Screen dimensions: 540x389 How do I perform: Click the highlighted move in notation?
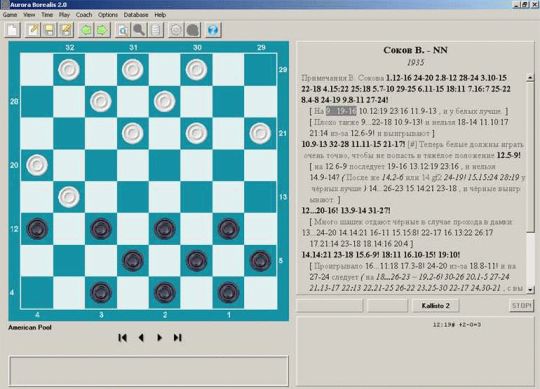pyautogui.click(x=341, y=111)
